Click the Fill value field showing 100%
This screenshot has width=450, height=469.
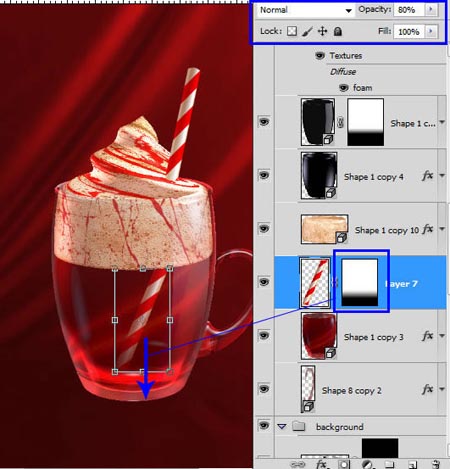pyautogui.click(x=409, y=32)
